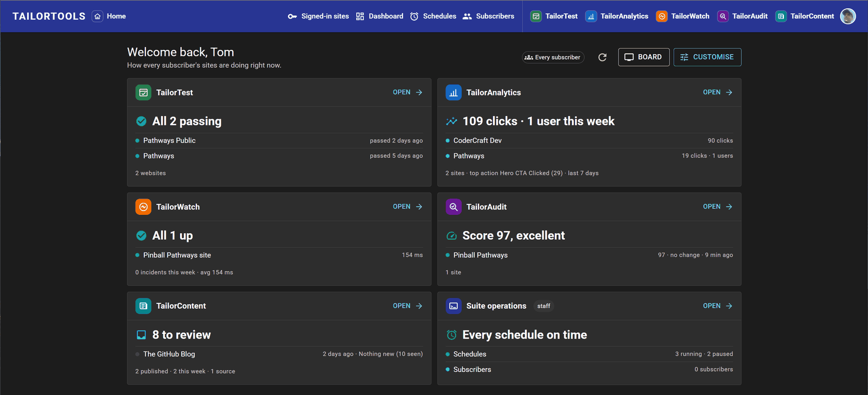This screenshot has height=395, width=868.
Task: Click the All 1 up checkmark icon
Action: (x=141, y=235)
